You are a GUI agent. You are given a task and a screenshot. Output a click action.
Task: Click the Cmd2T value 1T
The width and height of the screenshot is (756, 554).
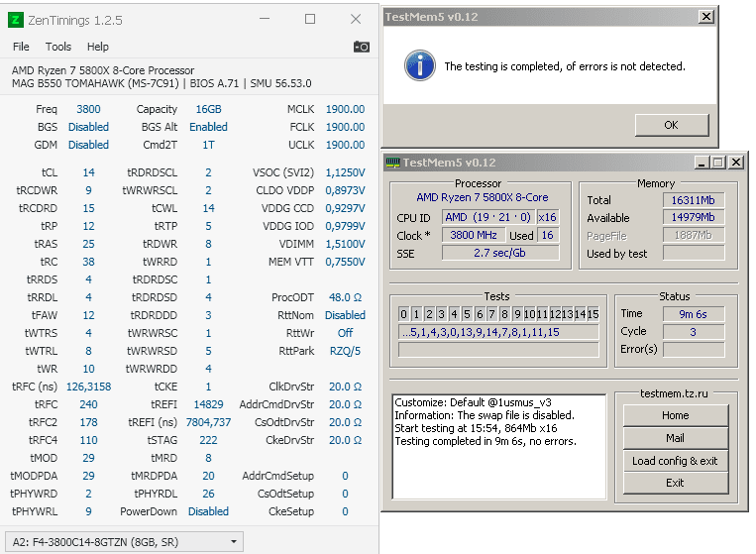208,145
